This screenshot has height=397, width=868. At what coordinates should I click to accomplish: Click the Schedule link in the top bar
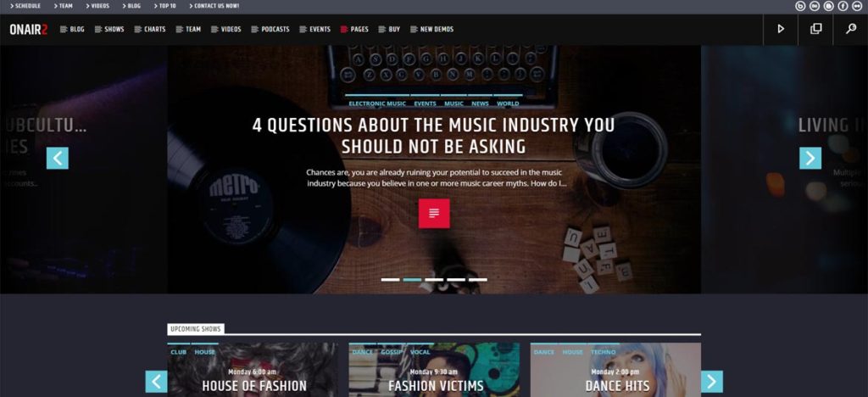[x=25, y=6]
